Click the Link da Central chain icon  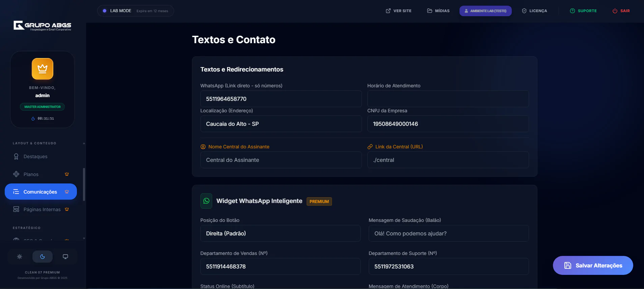click(x=370, y=147)
